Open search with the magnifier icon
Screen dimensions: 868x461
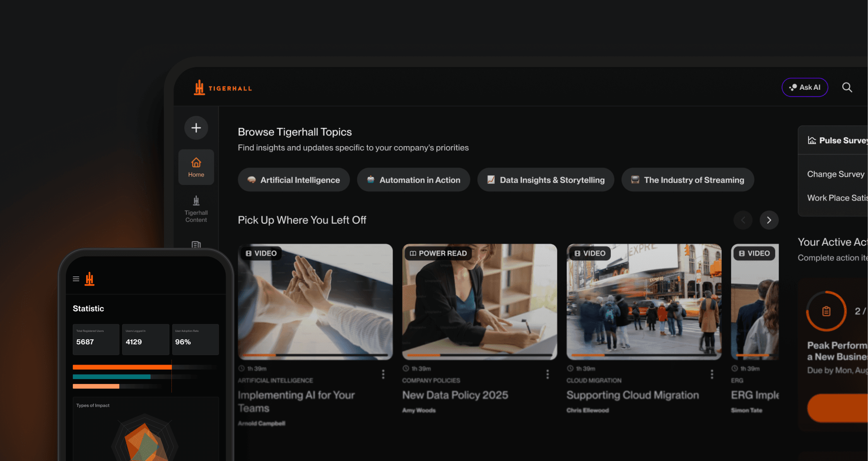point(847,87)
